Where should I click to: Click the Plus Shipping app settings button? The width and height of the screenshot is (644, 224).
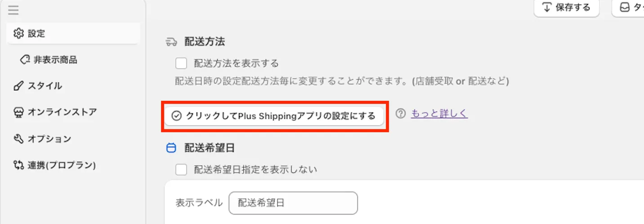coord(274,116)
